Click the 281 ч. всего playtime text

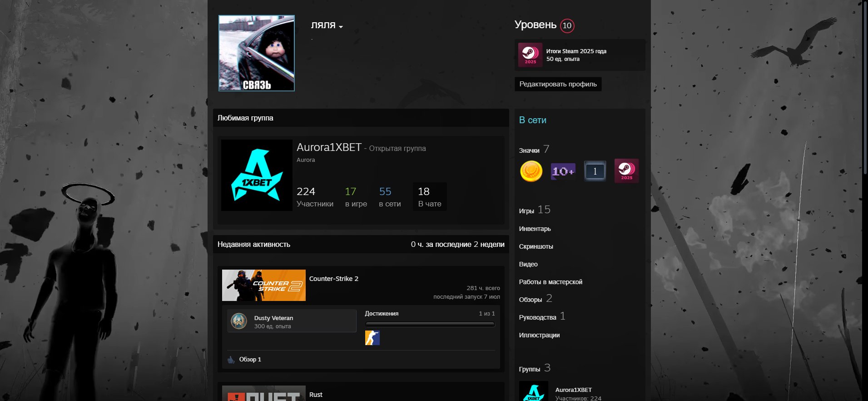(483, 288)
